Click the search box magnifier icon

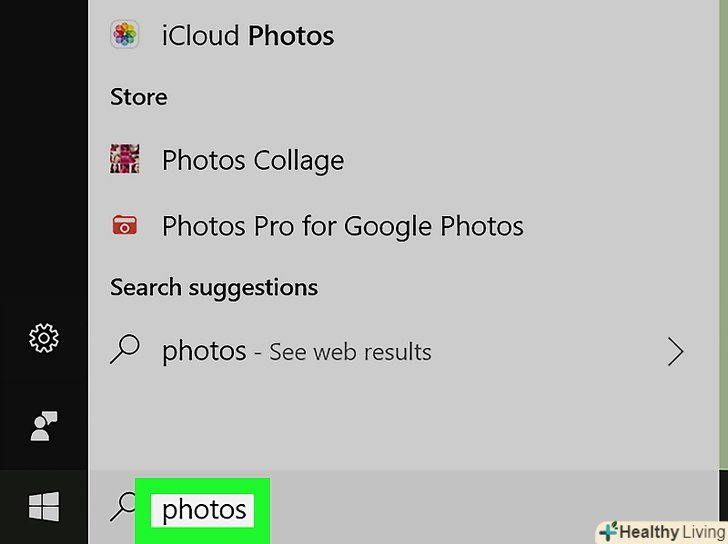point(121,508)
